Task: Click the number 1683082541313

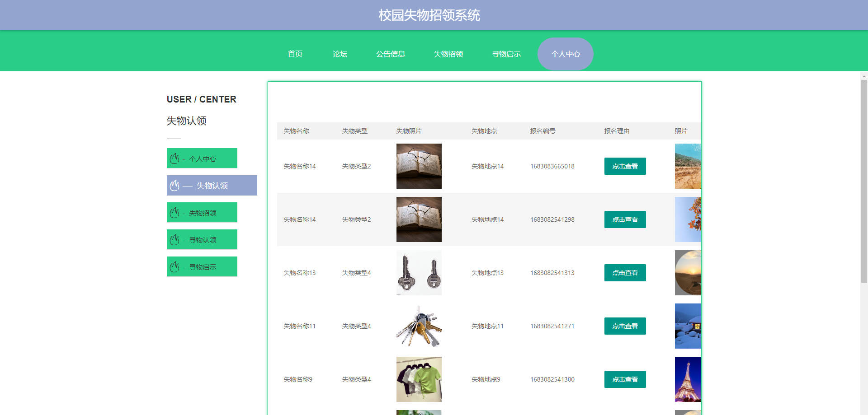Action: pos(552,273)
